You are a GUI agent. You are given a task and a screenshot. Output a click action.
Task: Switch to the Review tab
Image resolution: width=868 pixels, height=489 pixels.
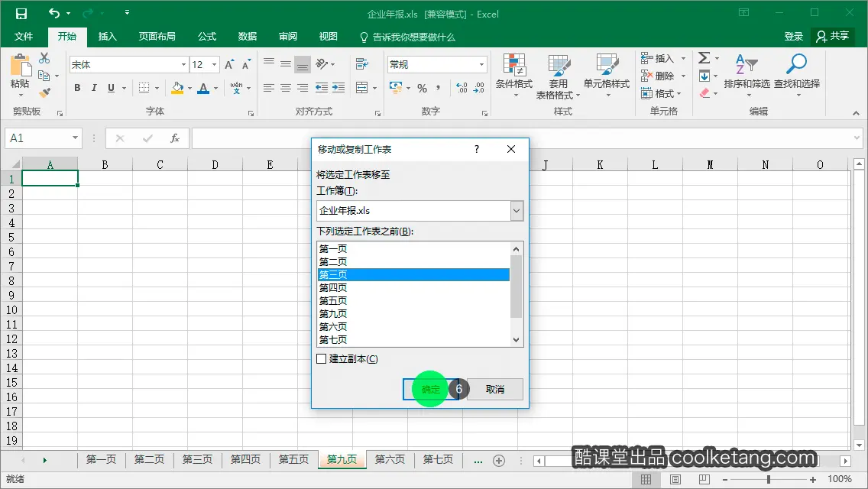pyautogui.click(x=287, y=37)
